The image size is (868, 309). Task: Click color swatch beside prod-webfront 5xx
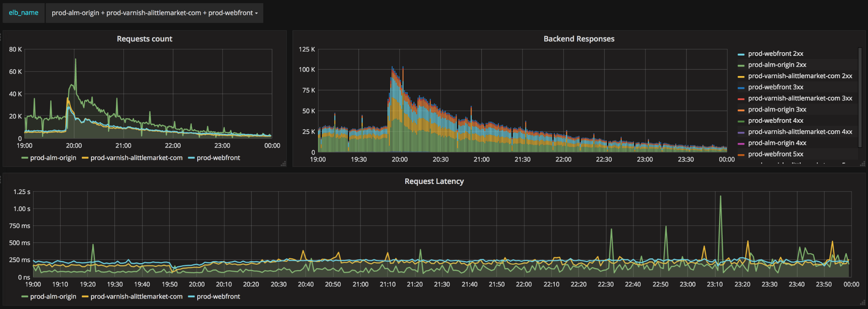click(741, 155)
